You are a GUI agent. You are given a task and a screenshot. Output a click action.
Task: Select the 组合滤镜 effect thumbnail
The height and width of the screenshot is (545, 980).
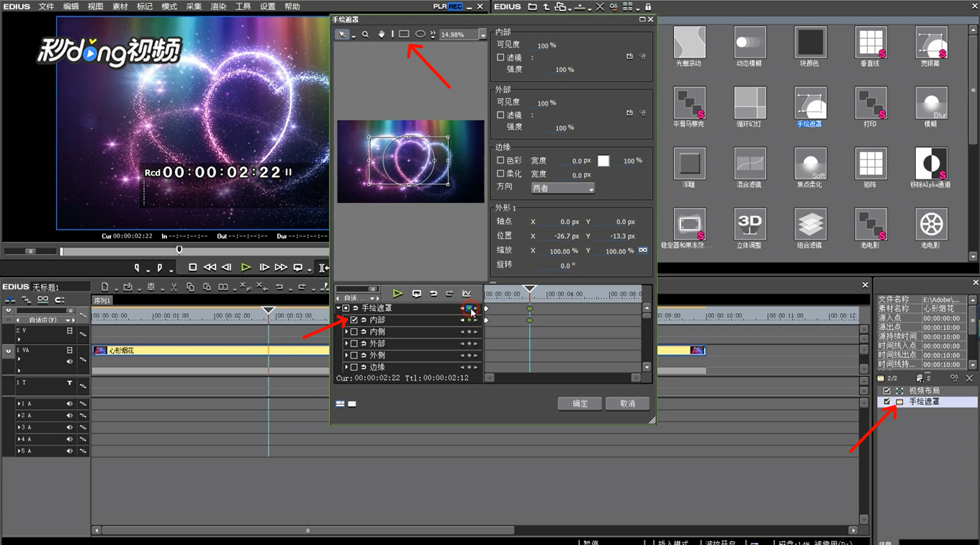810,229
